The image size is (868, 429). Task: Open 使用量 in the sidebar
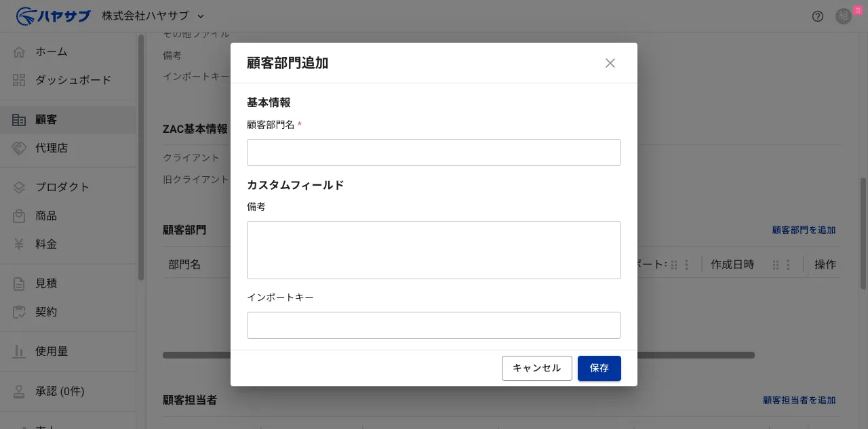(68, 351)
